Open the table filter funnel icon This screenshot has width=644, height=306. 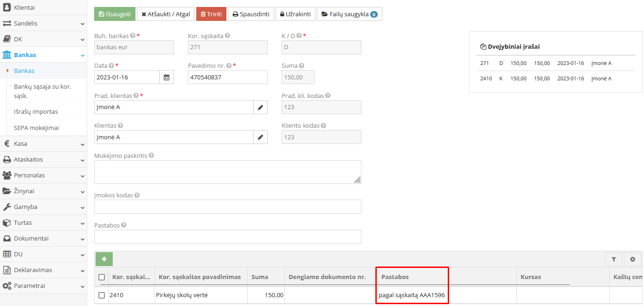(614, 260)
